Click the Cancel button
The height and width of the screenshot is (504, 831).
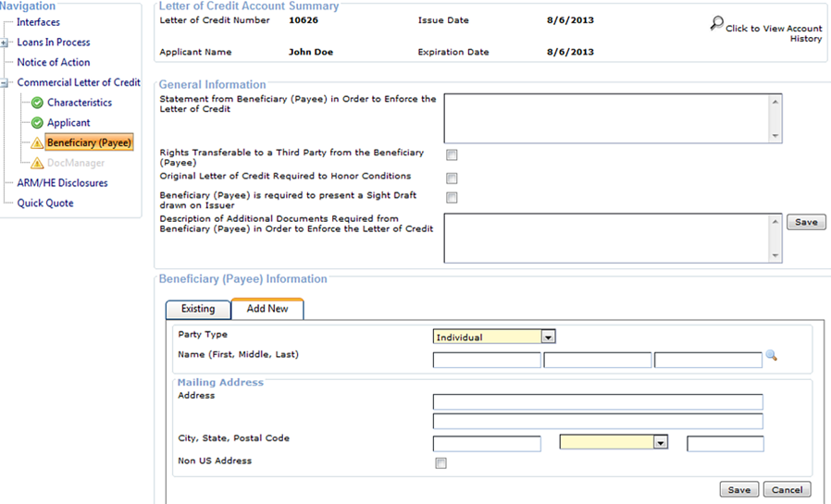(x=787, y=490)
